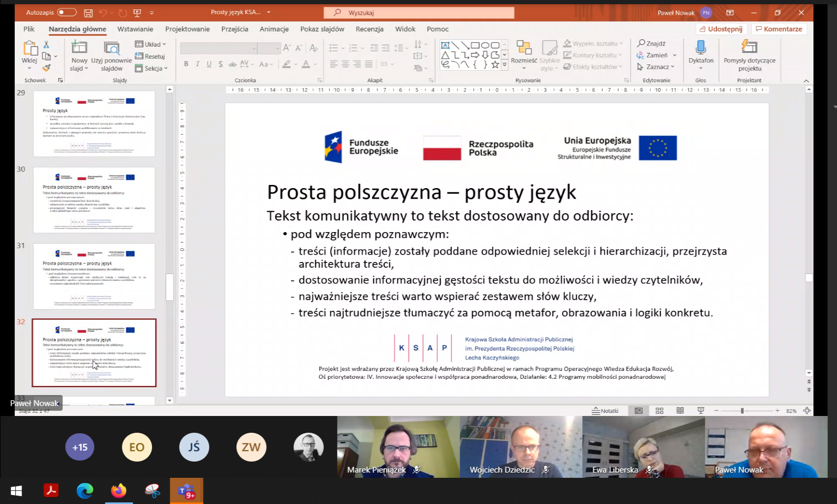This screenshot has height=504, width=837.
Task: Click the save icon in title bar
Action: click(x=88, y=13)
